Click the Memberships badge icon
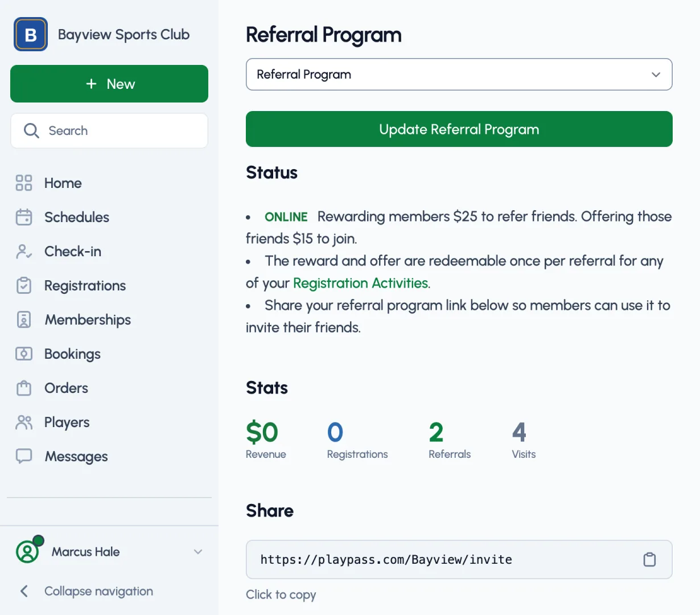 point(24,319)
